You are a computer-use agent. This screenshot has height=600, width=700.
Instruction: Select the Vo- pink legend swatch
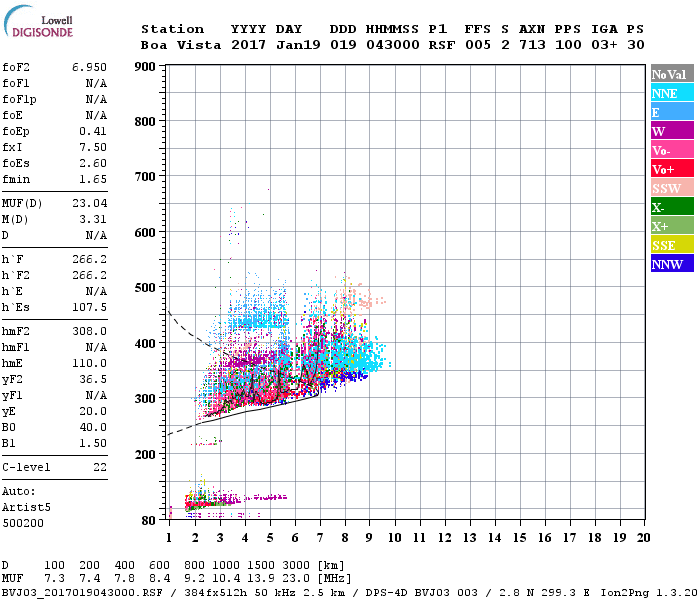[672, 150]
